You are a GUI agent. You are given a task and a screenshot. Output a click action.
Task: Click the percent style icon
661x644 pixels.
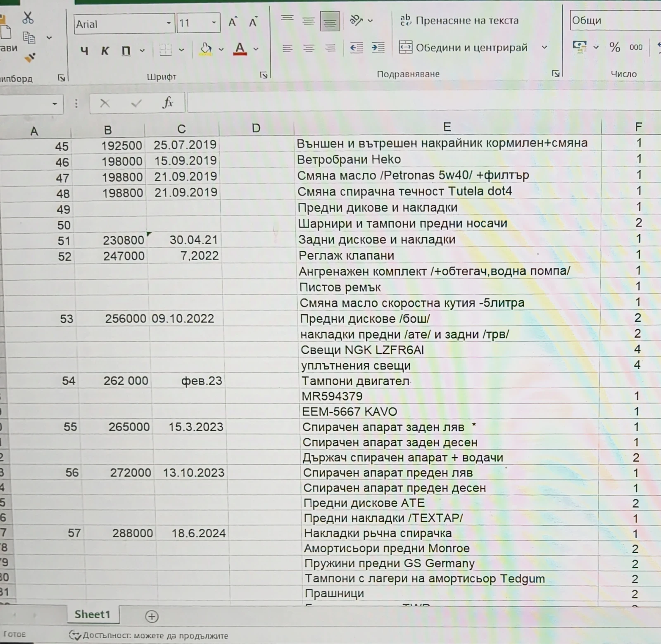coord(614,47)
